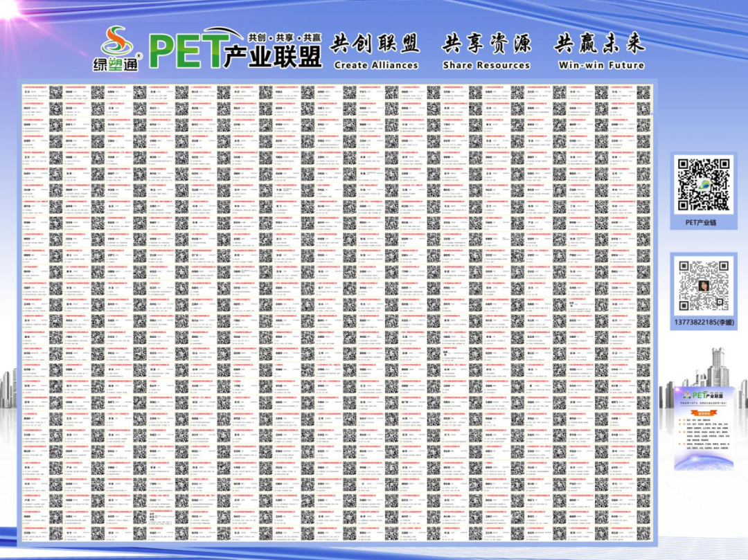Click the Share Resources caption
The image size is (748, 560).
[x=486, y=65]
